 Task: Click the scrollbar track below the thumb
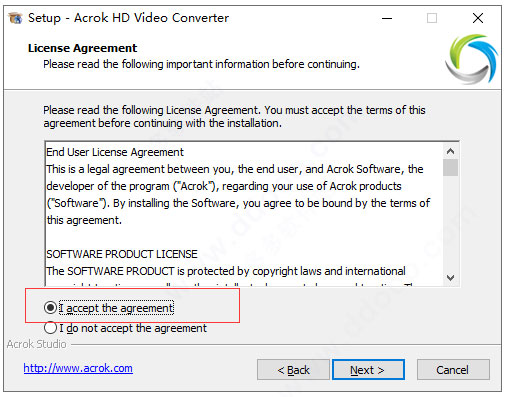450,223
